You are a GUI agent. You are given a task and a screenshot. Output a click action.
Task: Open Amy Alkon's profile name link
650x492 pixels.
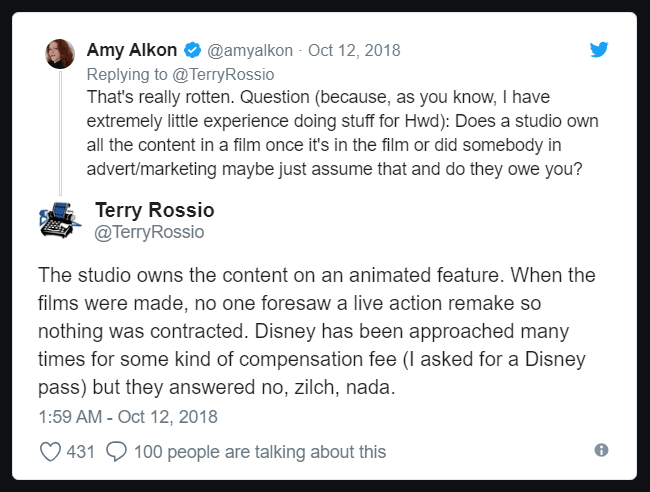[x=133, y=50]
